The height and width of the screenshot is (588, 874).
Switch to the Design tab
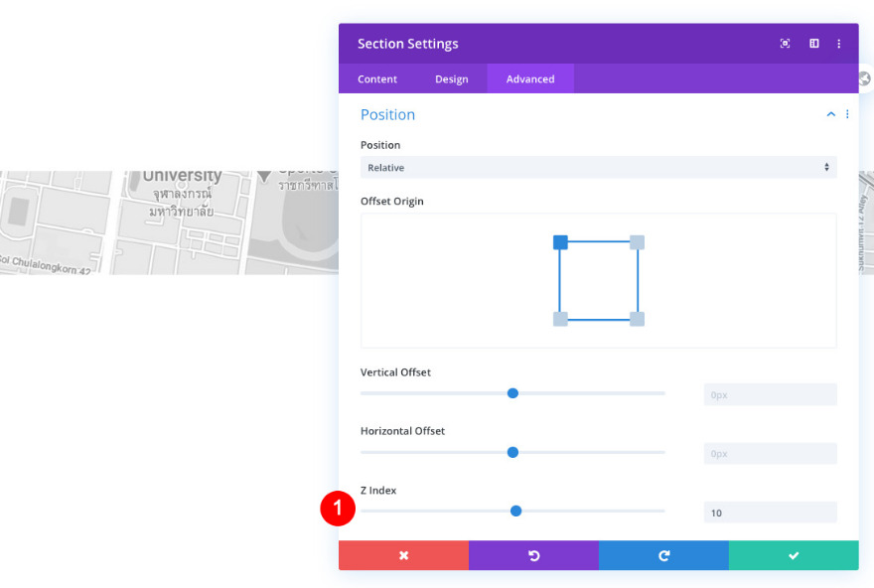point(452,78)
